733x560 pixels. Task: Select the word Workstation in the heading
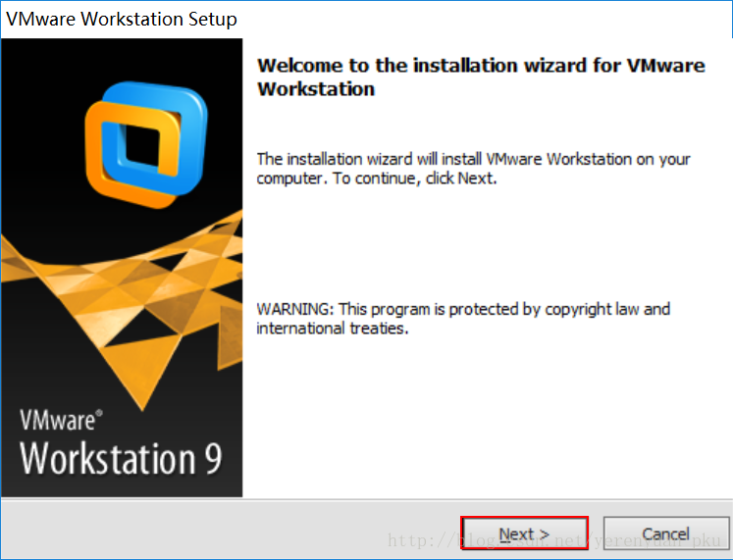(x=316, y=89)
